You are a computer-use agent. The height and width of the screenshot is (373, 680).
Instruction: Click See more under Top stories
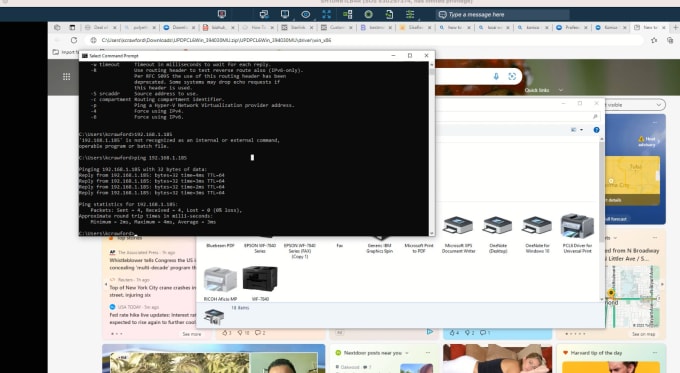point(191,334)
